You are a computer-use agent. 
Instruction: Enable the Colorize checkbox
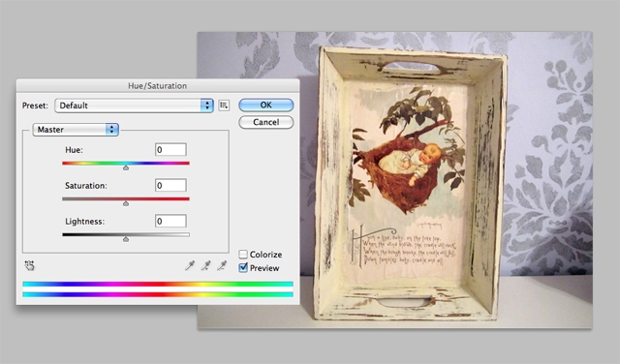243,255
